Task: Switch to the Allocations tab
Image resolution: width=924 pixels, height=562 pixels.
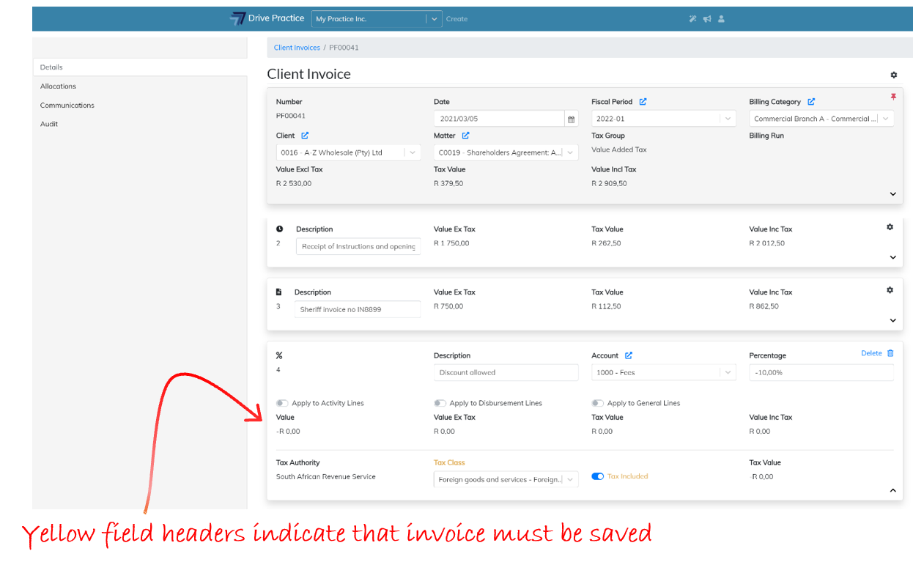Action: tap(58, 86)
